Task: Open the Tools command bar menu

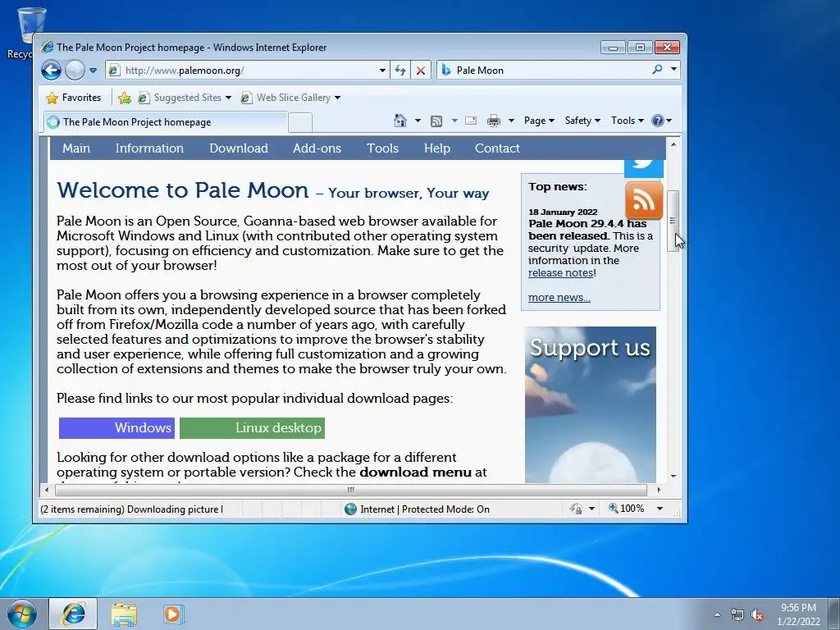Action: (x=627, y=121)
